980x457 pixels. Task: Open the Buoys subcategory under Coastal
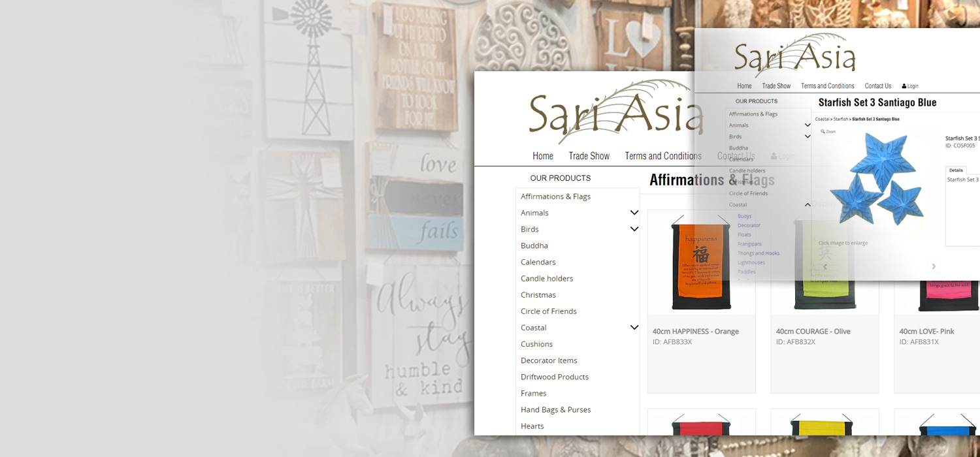[745, 216]
